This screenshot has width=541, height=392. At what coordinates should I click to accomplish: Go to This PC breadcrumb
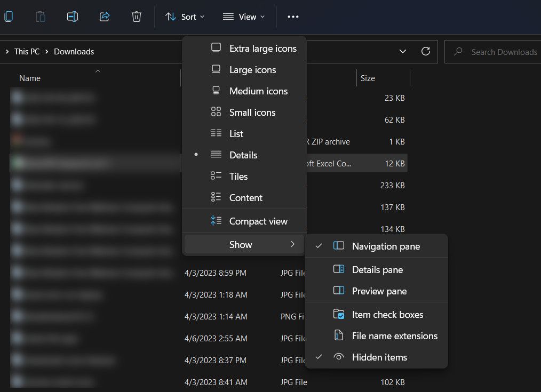click(x=27, y=52)
